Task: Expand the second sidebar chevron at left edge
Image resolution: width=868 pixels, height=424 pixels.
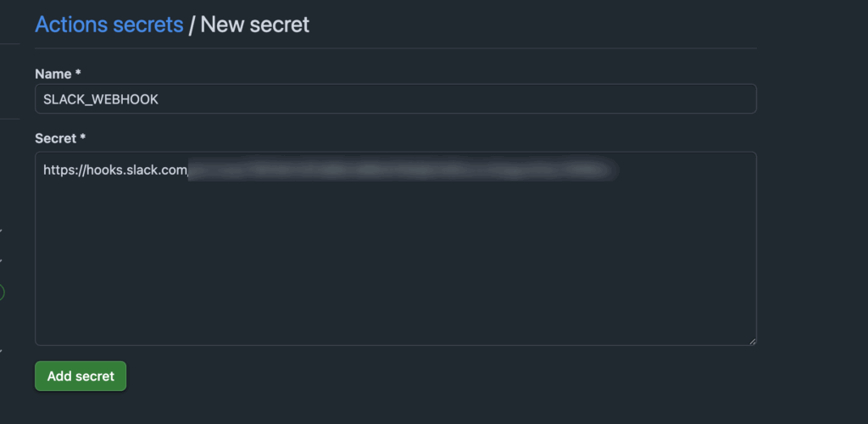Action: (x=2, y=260)
